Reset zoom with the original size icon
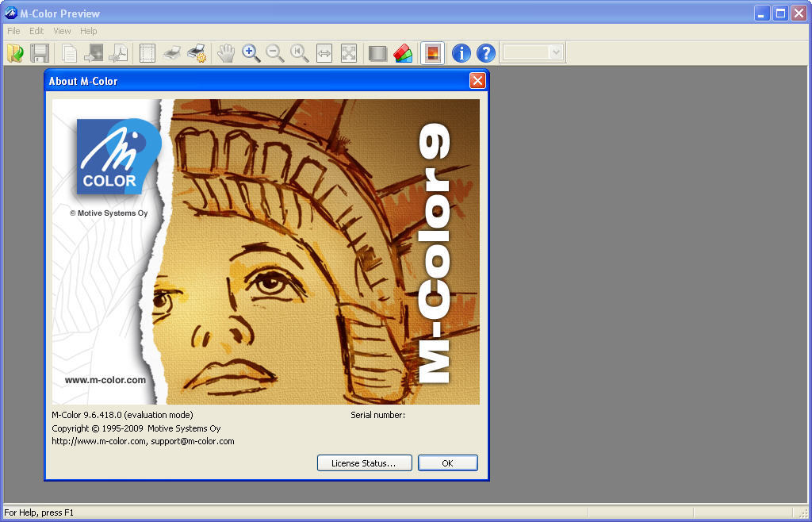The height and width of the screenshot is (522, 812). (300, 53)
